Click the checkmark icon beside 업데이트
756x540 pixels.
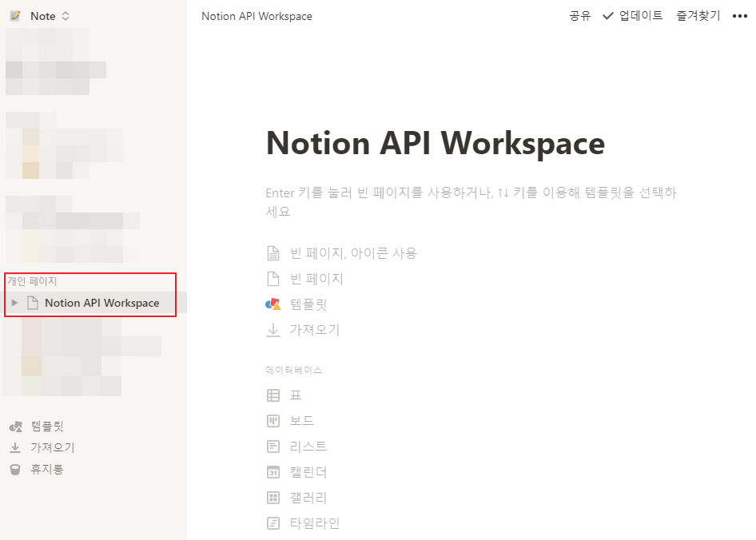click(x=608, y=16)
